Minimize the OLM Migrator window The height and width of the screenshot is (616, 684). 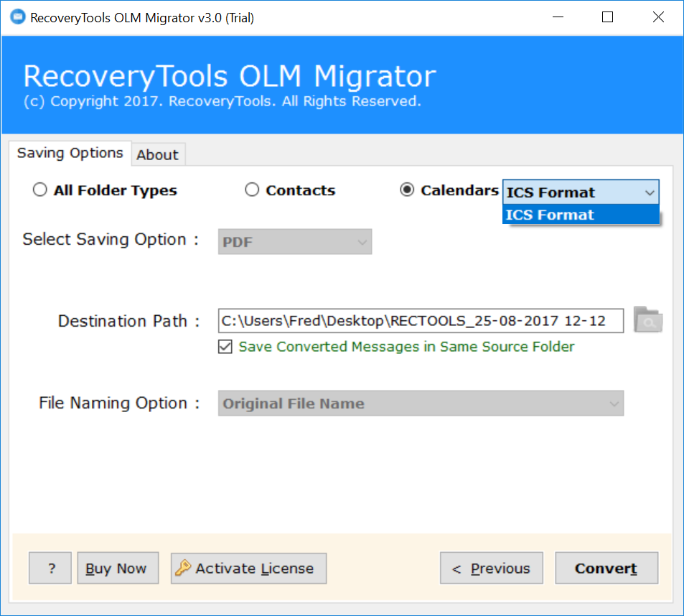click(558, 17)
